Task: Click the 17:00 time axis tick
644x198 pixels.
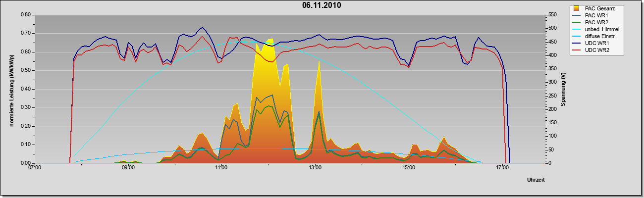Action: point(502,167)
